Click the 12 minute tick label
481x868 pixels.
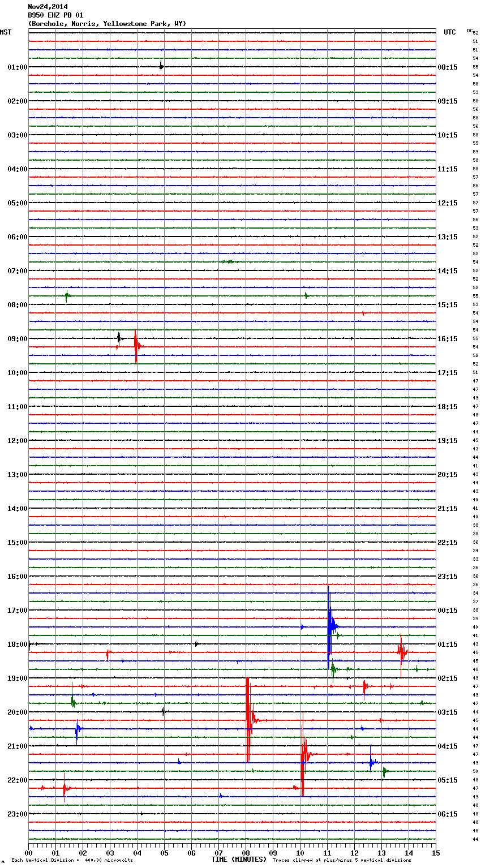coord(354,853)
